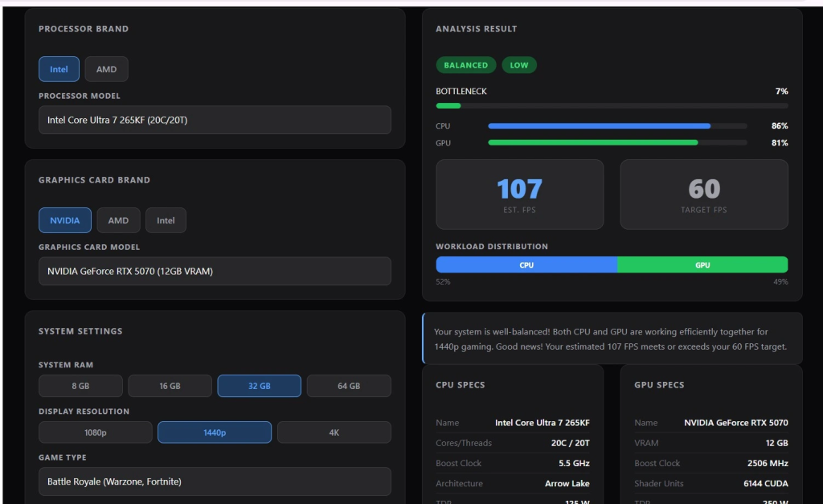Click the BALANCED result badge

point(465,65)
